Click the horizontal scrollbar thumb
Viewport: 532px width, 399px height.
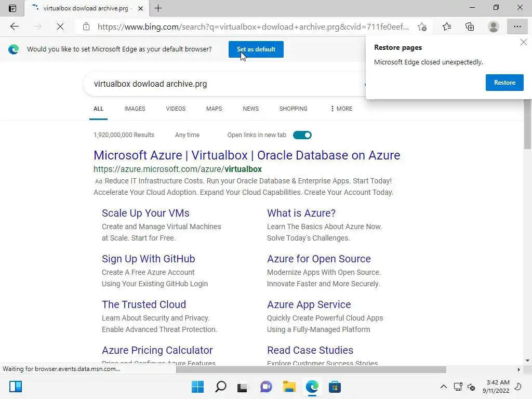(311, 369)
